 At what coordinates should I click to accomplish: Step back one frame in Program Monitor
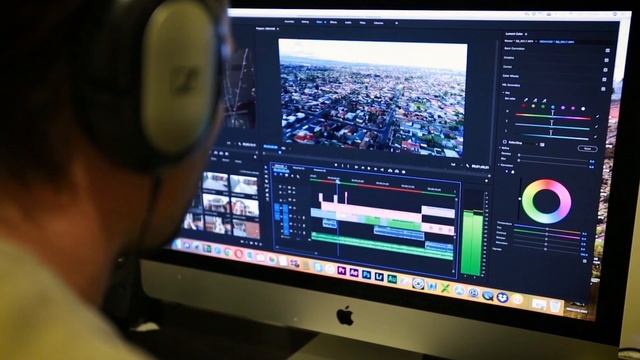(x=362, y=168)
